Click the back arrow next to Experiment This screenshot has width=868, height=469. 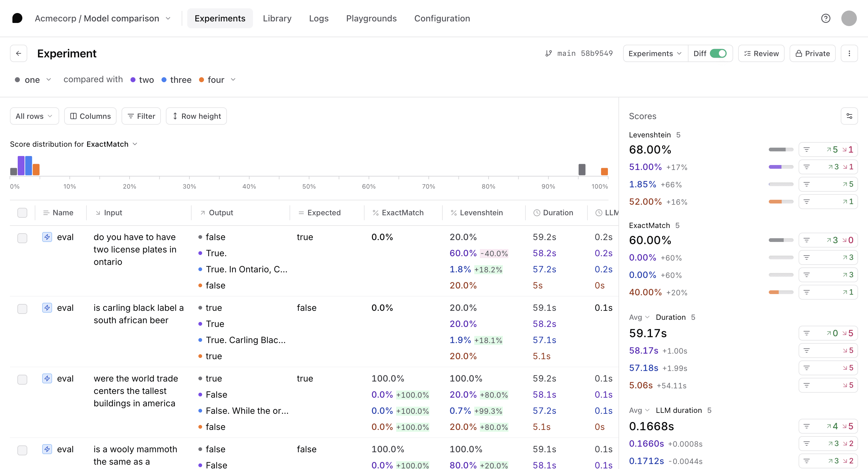(19, 53)
